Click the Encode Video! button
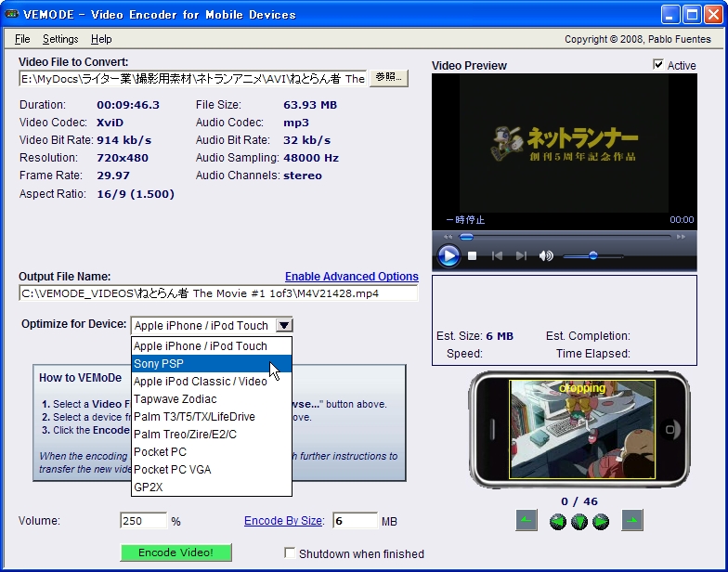Viewport: 728px width, 572px height. click(x=176, y=552)
